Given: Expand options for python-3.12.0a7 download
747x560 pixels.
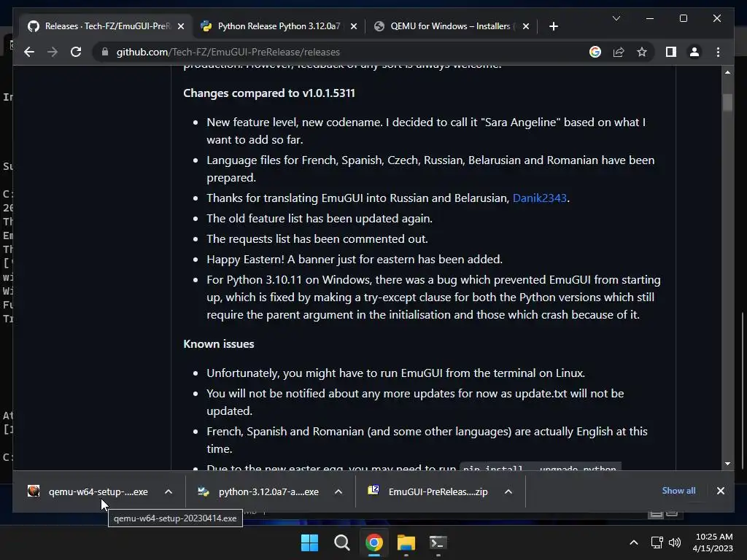Looking at the screenshot, I should 338,491.
